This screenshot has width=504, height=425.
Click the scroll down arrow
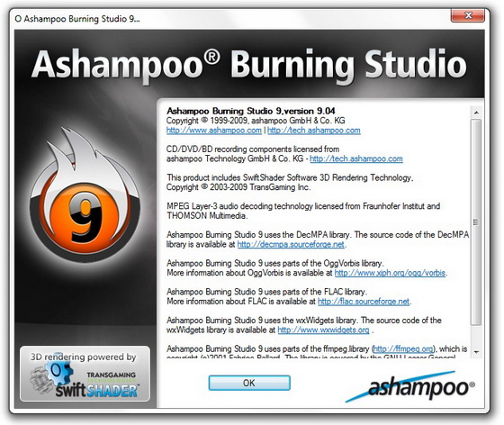pos(476,352)
